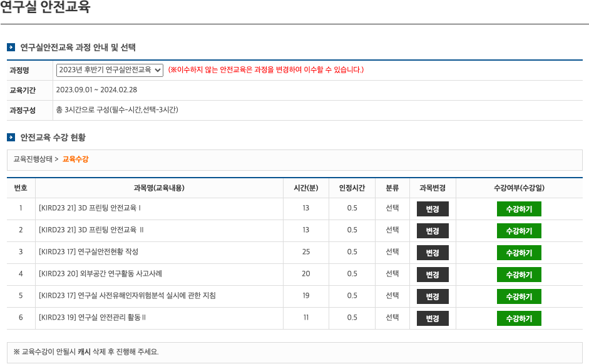Click the 캐시 삭제 notice at bottom
The width and height of the screenshot is (589, 364).
pyautogui.click(x=86, y=352)
